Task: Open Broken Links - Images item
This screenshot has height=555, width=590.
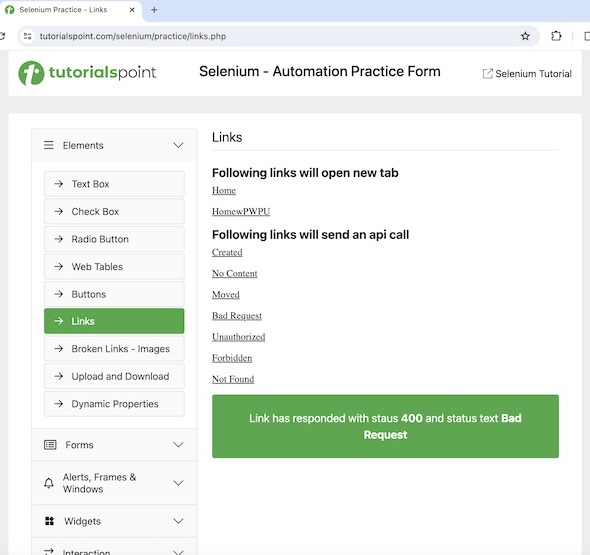Action: click(x=114, y=349)
